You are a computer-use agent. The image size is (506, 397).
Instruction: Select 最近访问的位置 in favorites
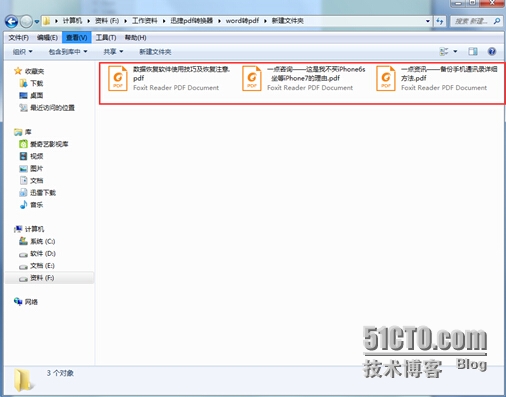tap(52, 108)
